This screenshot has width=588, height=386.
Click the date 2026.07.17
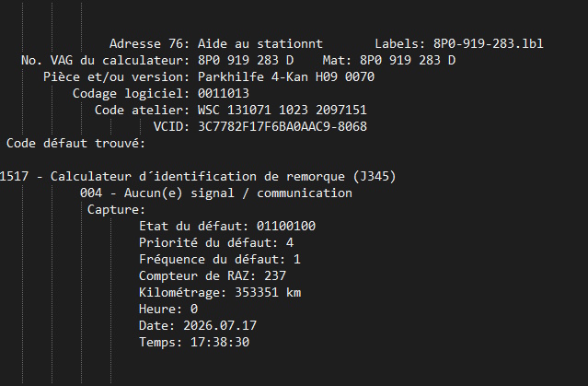click(220, 325)
